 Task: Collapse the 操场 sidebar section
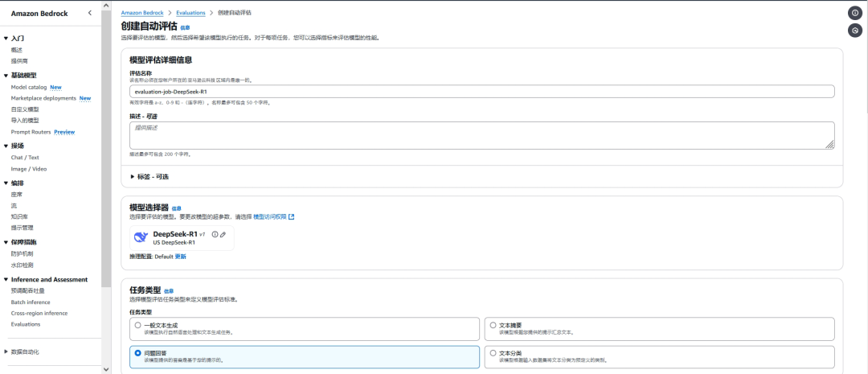coord(6,146)
